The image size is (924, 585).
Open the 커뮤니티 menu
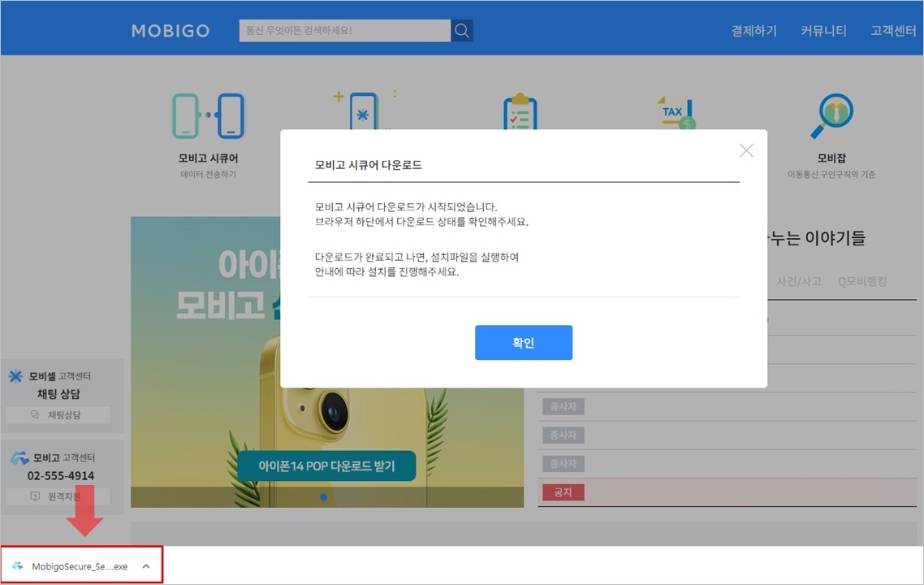[x=823, y=31]
